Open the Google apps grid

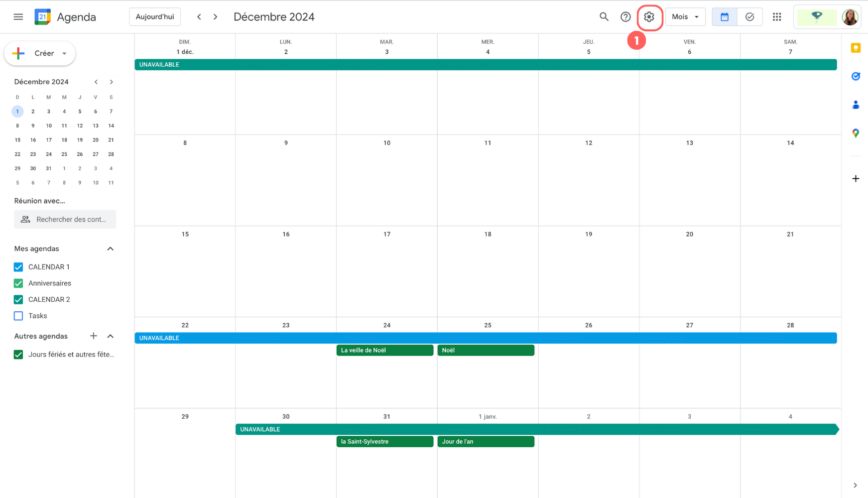[777, 17]
